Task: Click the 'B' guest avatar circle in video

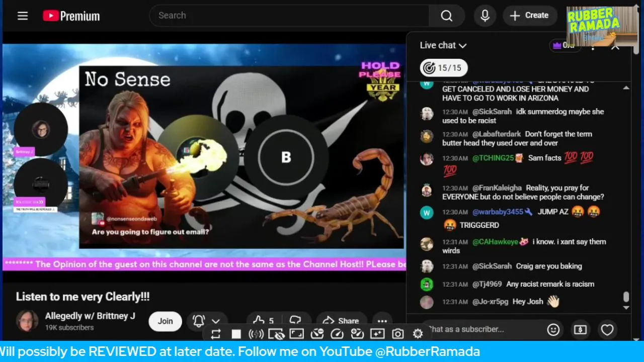Action: click(x=286, y=157)
